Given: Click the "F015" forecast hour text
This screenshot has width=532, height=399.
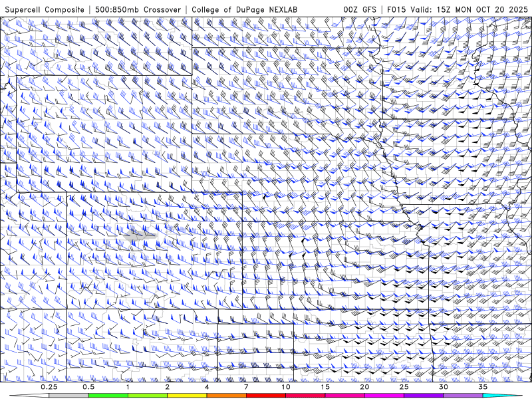Looking at the screenshot, I should 396,9.
